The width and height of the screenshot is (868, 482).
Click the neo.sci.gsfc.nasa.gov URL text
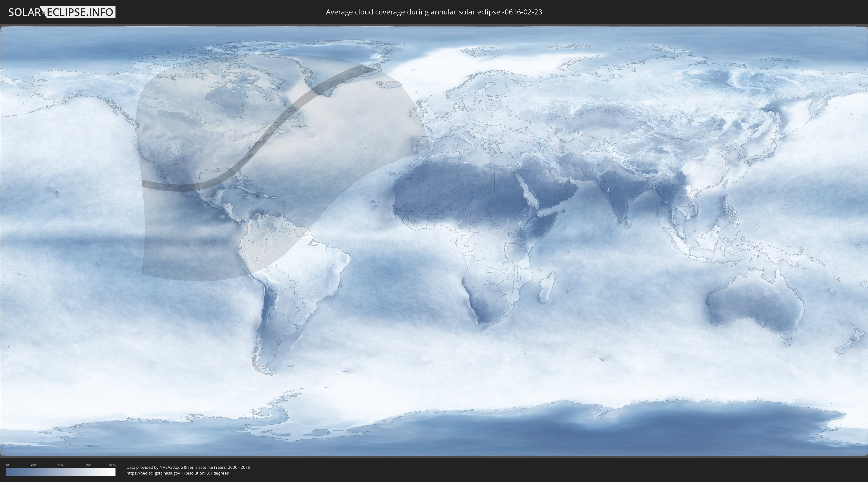[x=153, y=473]
